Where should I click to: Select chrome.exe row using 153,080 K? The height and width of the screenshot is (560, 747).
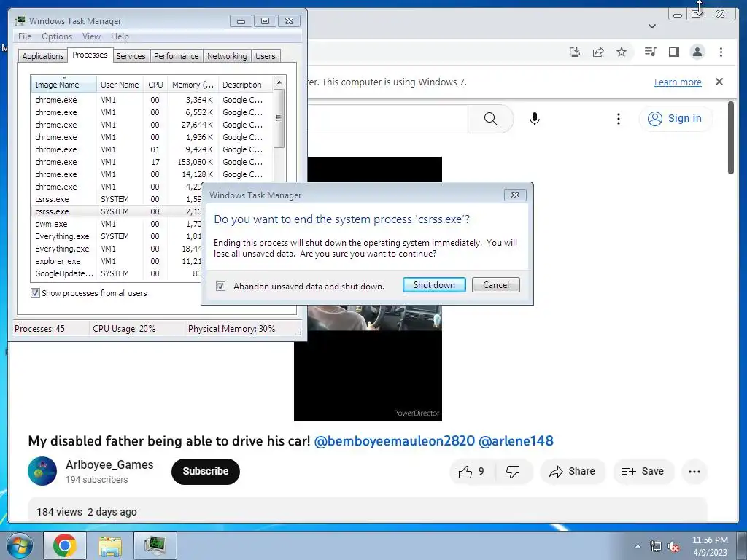tap(152, 162)
